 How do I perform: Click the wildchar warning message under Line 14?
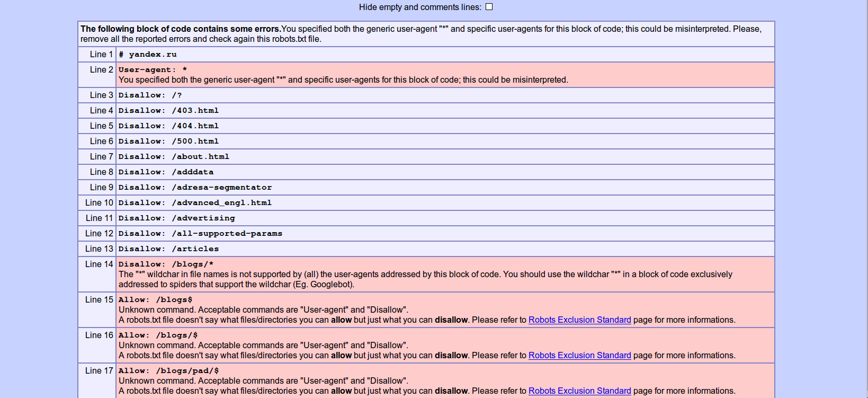[425, 279]
